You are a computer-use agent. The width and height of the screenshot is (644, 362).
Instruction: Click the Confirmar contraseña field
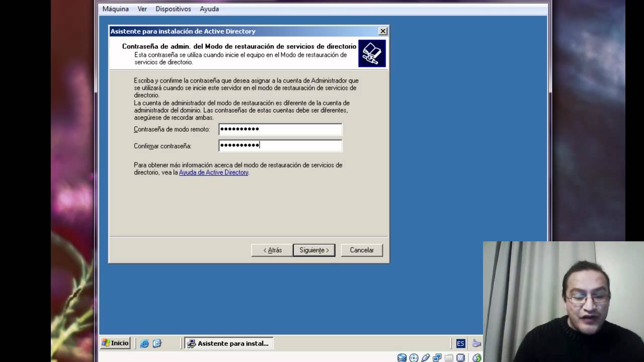point(280,146)
